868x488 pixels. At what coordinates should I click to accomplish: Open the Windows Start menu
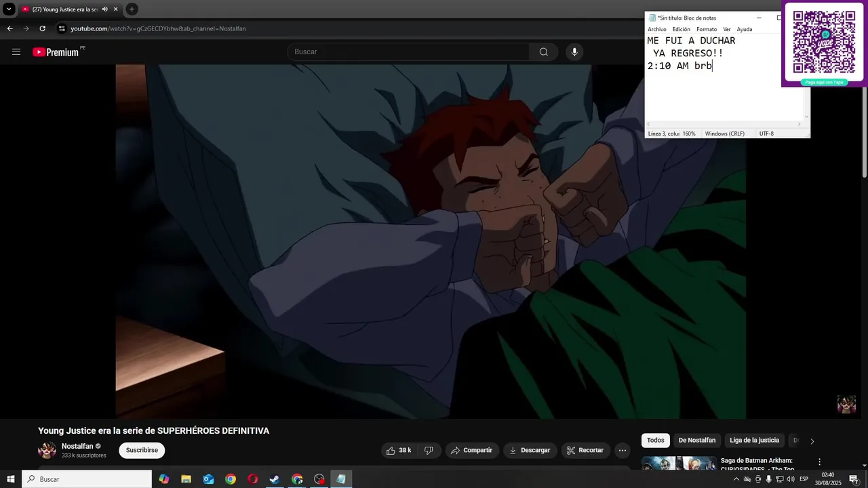point(11,479)
